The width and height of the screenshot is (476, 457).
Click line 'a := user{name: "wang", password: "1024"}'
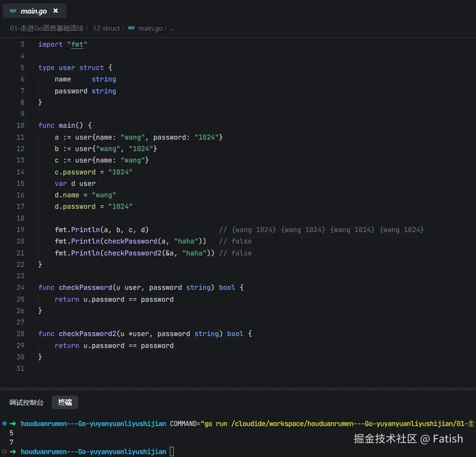[x=139, y=137]
